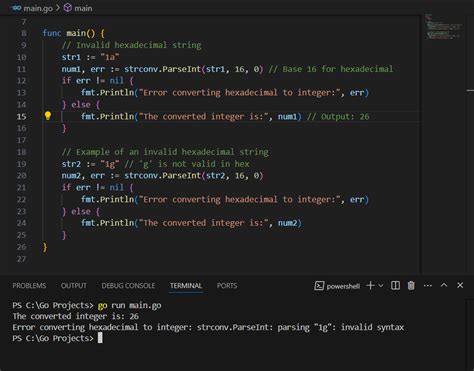
Task: Click the Go file icon in breadcrumb
Action: (17, 8)
